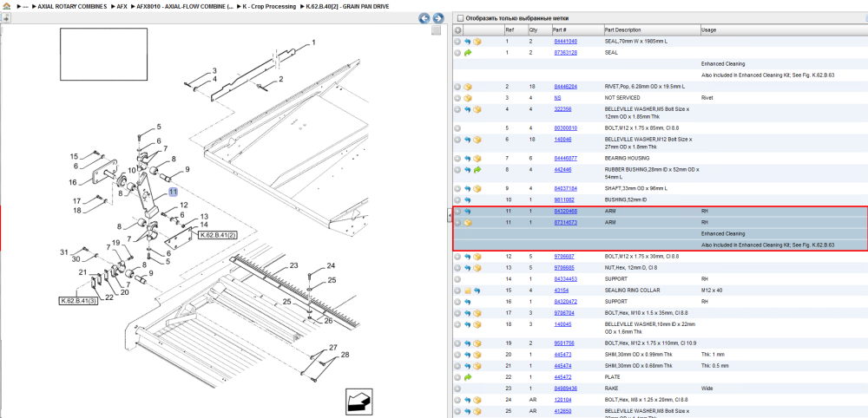Click the box icon for washer 140046
Image resolution: width=868 pixels, height=418 pixels.
[477, 140]
